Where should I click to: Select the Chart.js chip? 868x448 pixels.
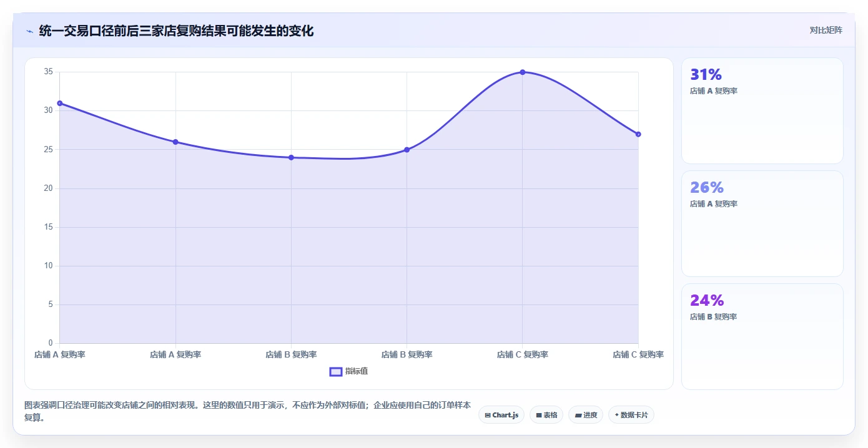(501, 415)
